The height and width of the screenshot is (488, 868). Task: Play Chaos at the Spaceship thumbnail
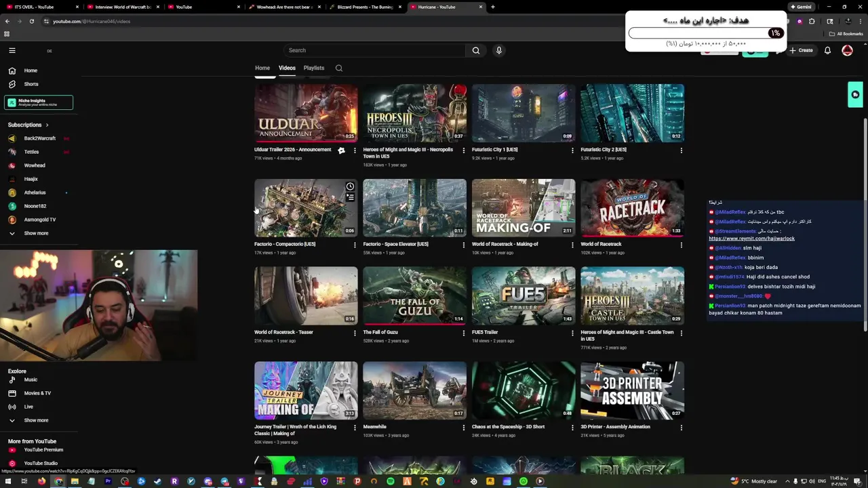point(524,390)
